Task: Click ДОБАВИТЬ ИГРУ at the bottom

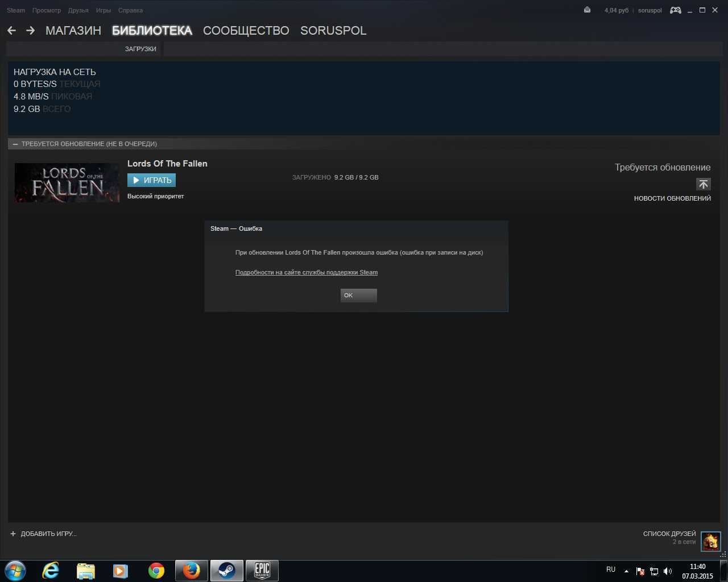Action: pyautogui.click(x=43, y=534)
